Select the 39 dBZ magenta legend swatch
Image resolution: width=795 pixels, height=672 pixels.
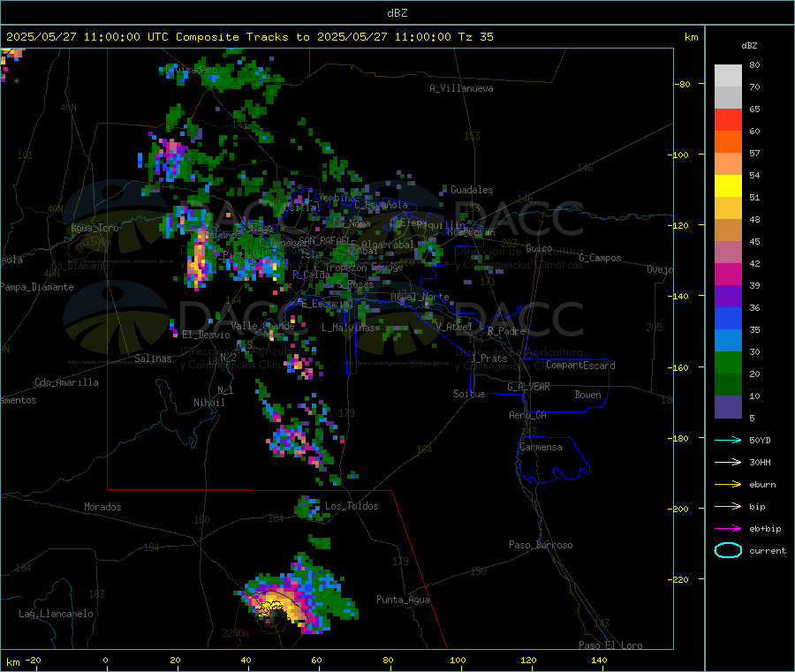[x=728, y=274]
